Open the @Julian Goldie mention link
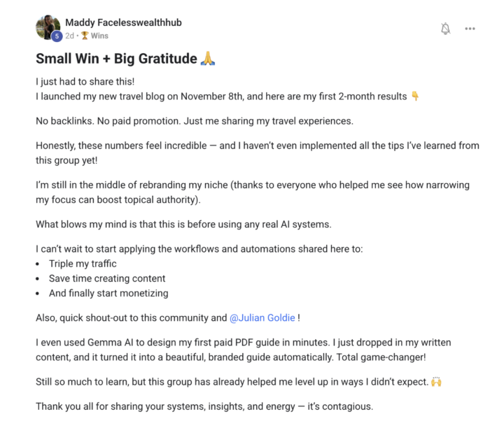This screenshot has height=435, width=504. coord(262,318)
